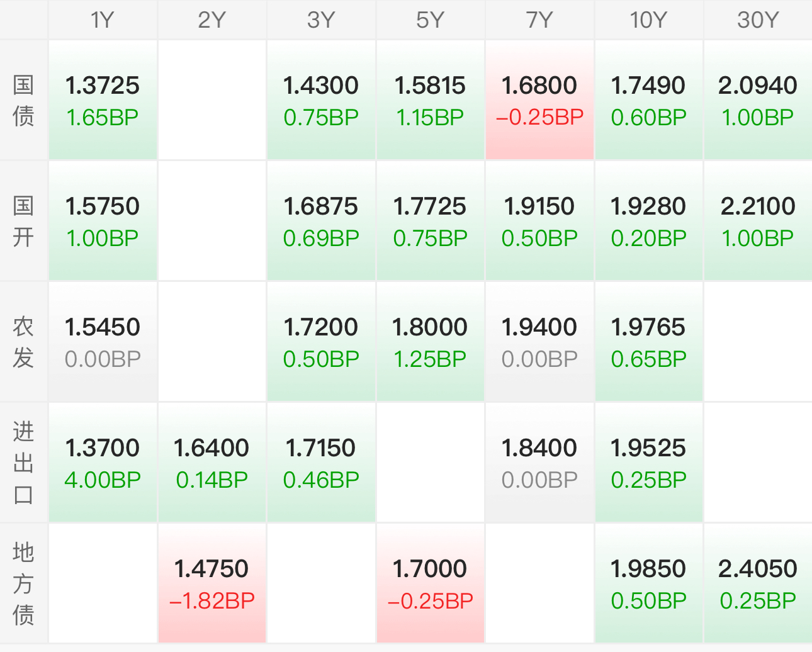Click the 7Y tenor header
Image resolution: width=812 pixels, height=652 pixels.
tap(539, 20)
